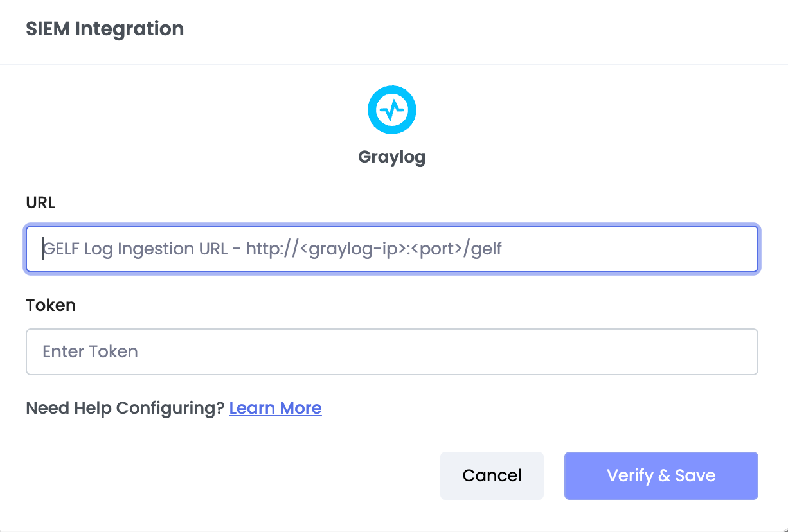Activate the highlighted URL entry box
Image resolution: width=788 pixels, height=532 pixels.
(392, 249)
